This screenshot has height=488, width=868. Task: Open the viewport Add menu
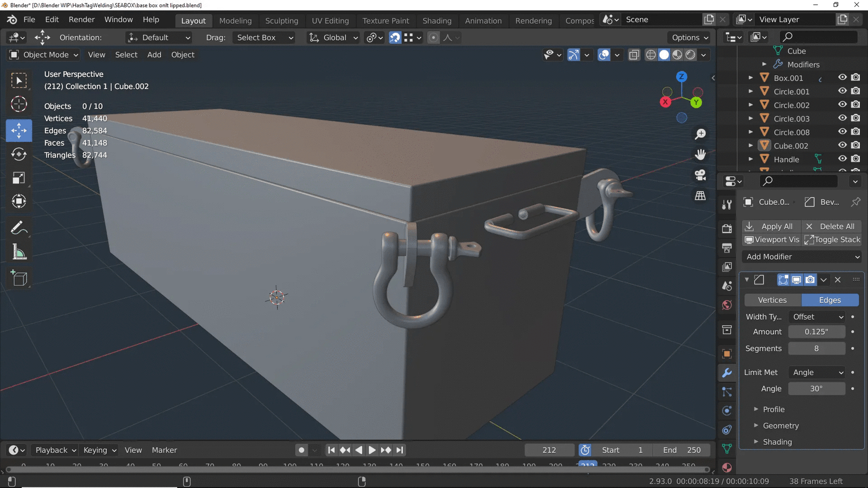click(154, 55)
